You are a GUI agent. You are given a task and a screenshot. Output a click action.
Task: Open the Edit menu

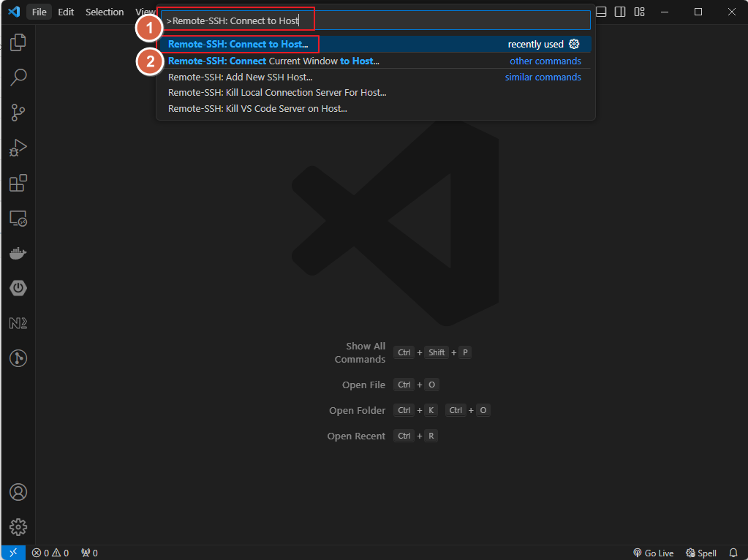(66, 12)
